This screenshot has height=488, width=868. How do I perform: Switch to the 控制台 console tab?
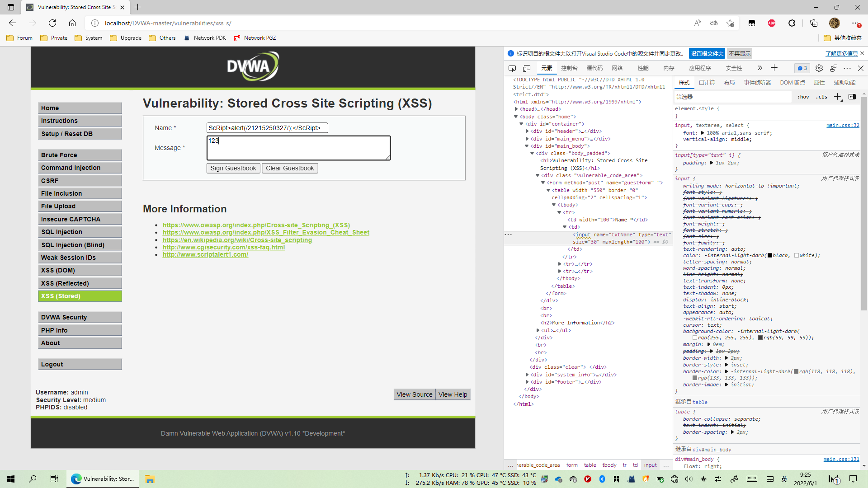point(569,68)
